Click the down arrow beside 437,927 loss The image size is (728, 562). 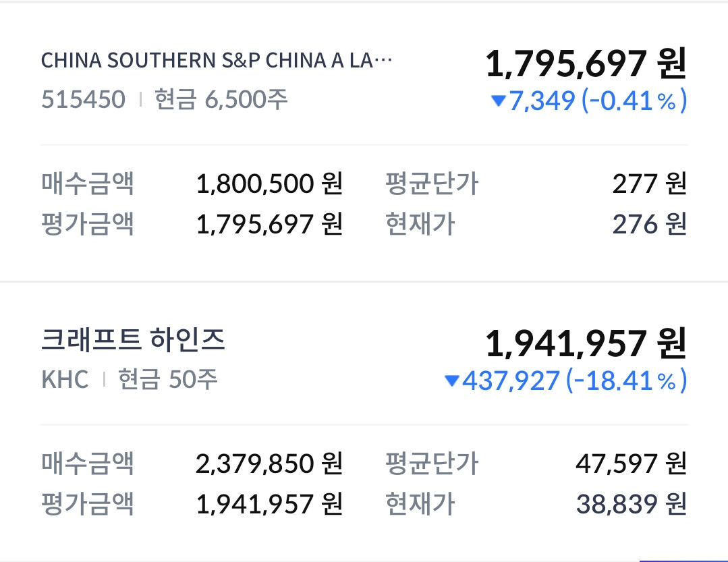pos(452,381)
